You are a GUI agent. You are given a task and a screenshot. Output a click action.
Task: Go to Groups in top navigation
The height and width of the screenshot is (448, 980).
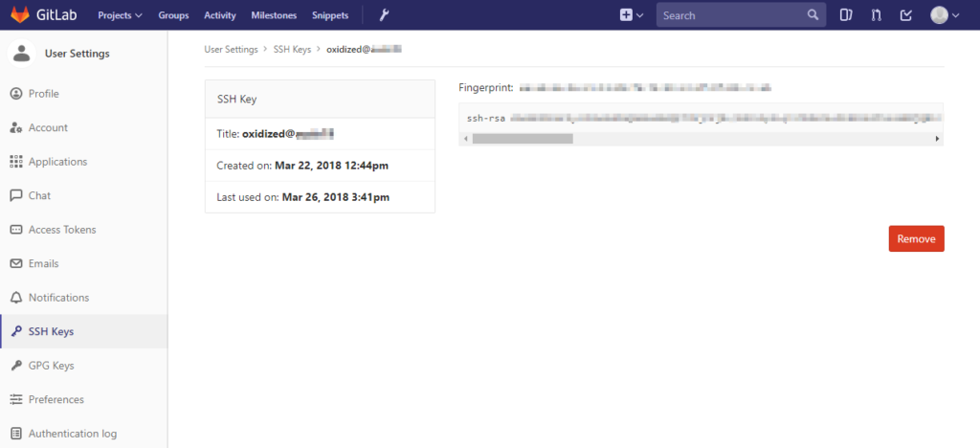click(173, 15)
